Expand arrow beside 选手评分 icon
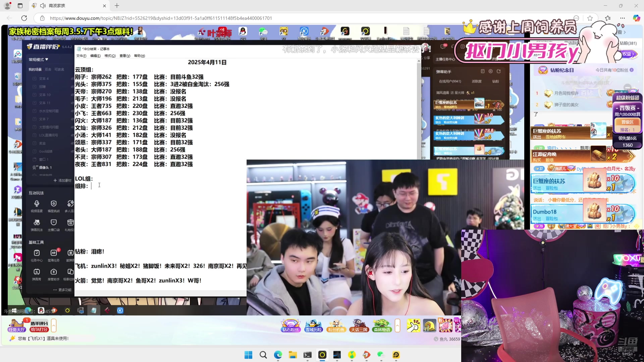 click(x=54, y=325)
